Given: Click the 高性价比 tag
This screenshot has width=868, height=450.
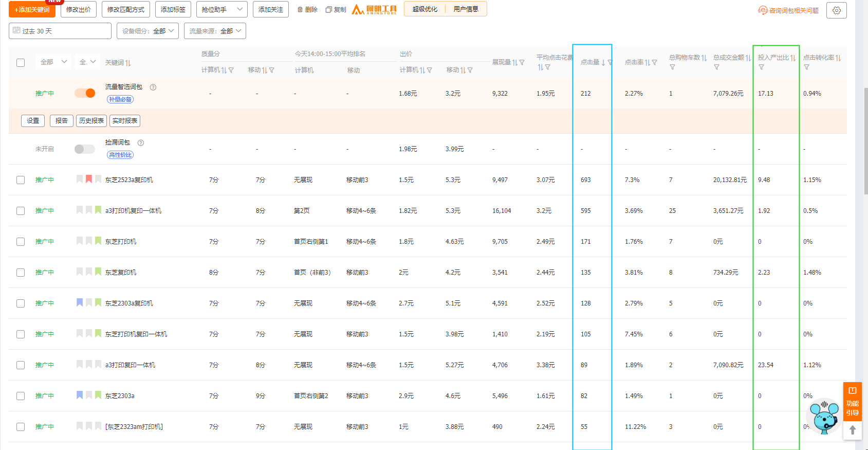Looking at the screenshot, I should tap(120, 155).
